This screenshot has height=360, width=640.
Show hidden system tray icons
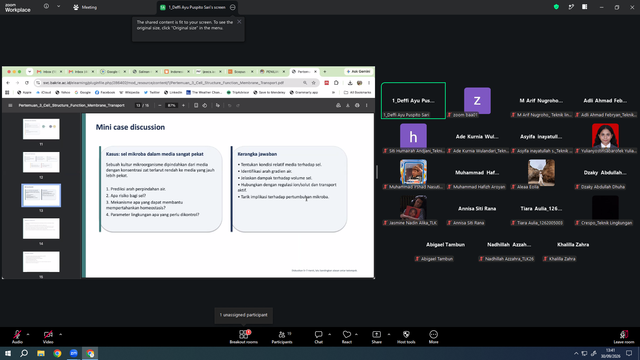(576, 353)
